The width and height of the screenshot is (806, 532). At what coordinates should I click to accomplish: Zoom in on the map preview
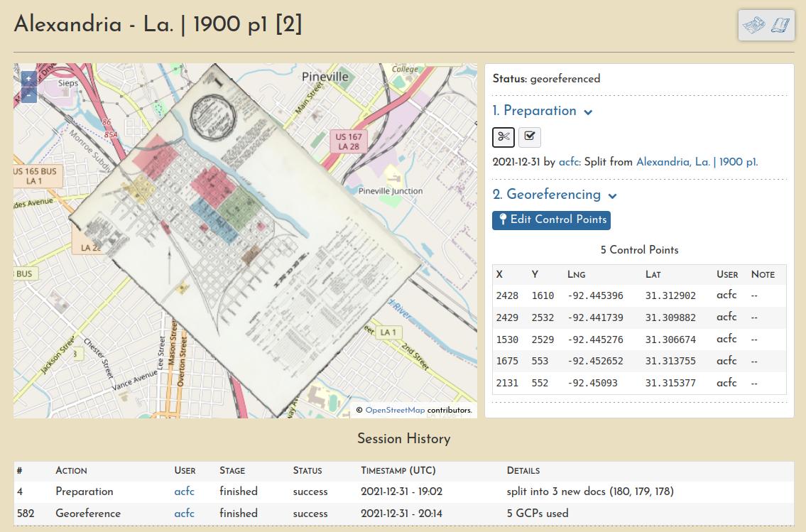tap(29, 79)
